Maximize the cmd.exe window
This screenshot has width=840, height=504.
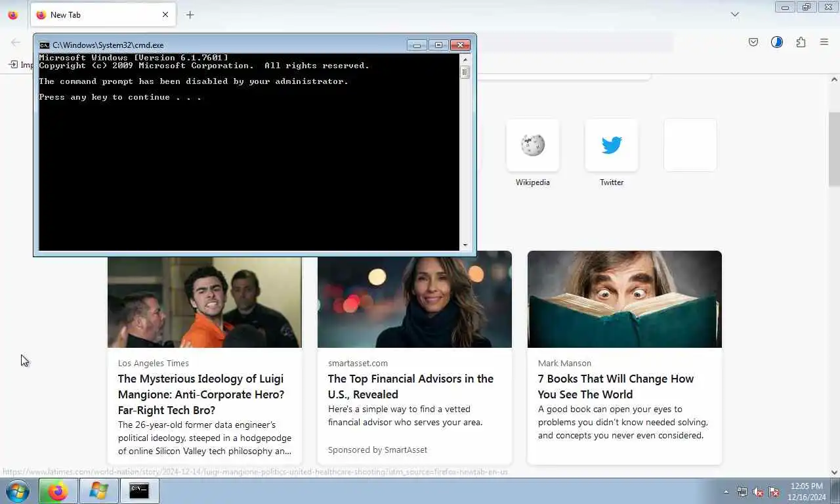pos(438,45)
